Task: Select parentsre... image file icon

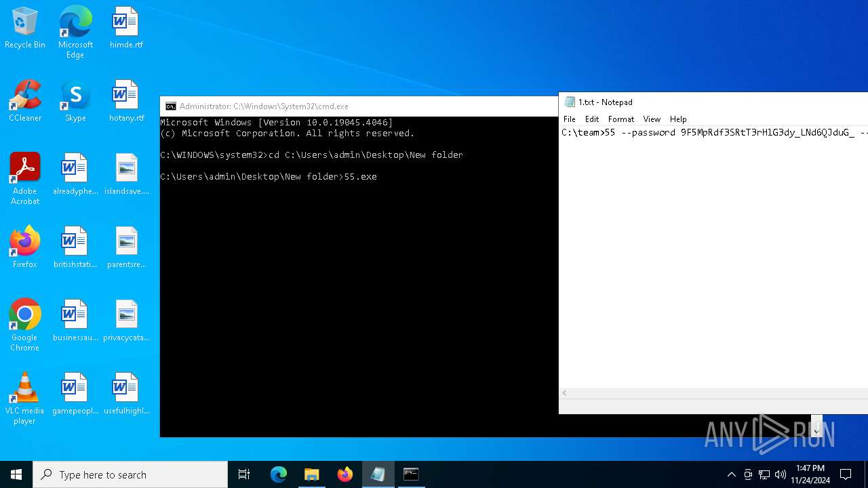Action: coord(126,248)
